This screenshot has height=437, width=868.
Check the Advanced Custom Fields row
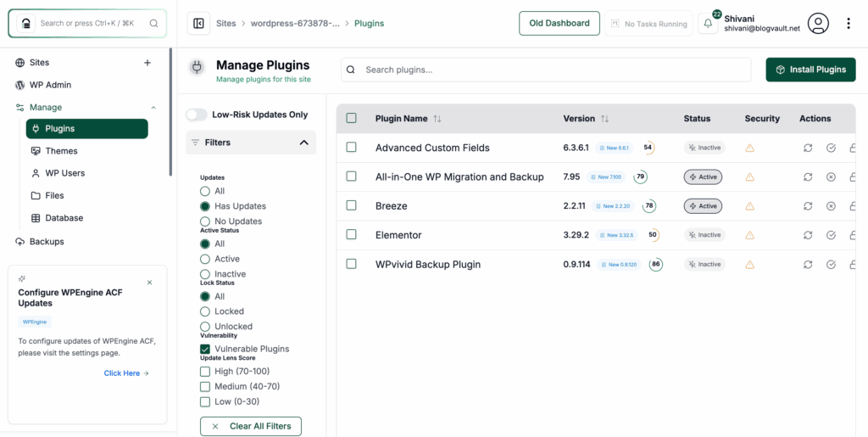pyautogui.click(x=351, y=148)
